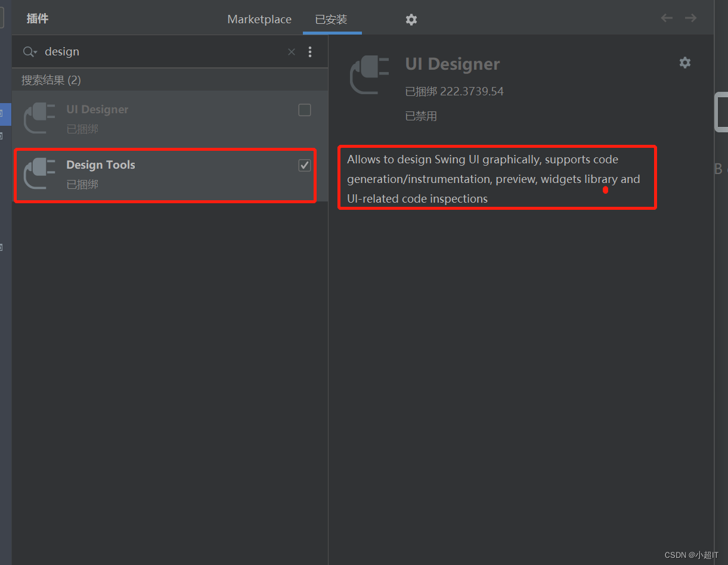Viewport: 728px width, 565px height.
Task: Open the gear menu in UI Designer details
Action: coord(685,63)
